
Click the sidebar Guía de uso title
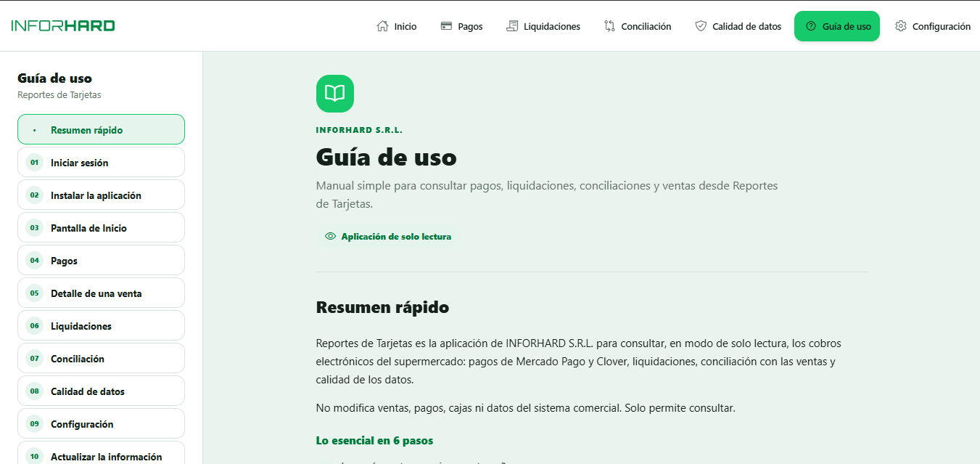click(x=54, y=78)
